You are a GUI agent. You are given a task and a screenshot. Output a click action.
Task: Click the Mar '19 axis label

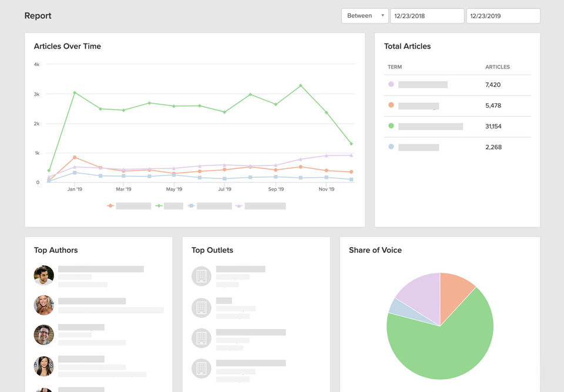[x=124, y=189]
